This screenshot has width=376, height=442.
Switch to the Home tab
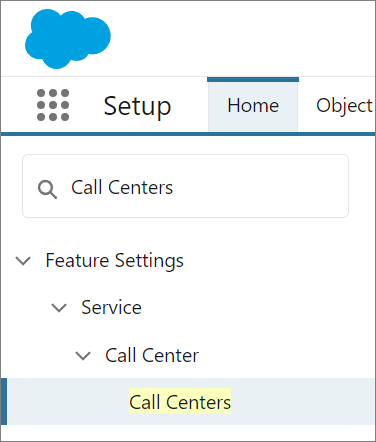click(x=253, y=106)
